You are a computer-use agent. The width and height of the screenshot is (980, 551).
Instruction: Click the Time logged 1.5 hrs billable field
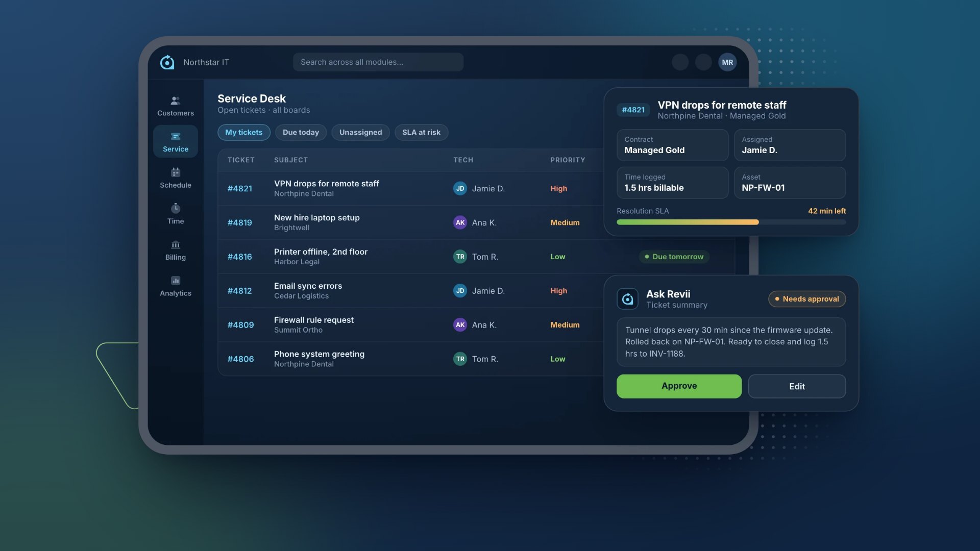click(x=672, y=183)
